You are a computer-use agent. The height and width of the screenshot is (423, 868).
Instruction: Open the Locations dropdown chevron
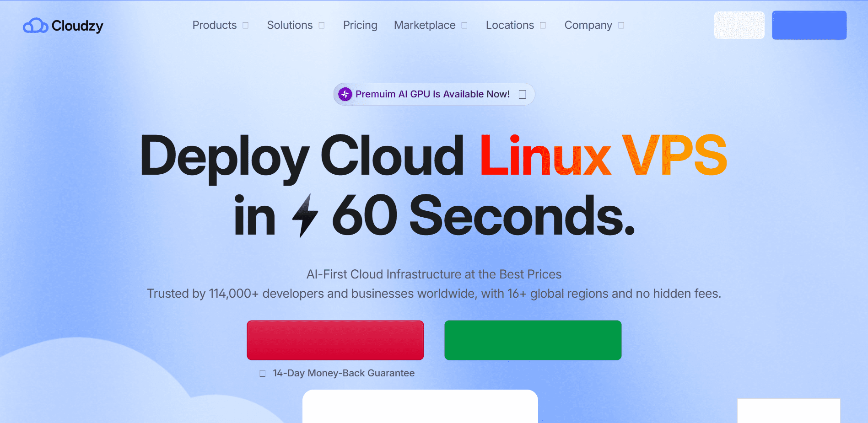543,25
